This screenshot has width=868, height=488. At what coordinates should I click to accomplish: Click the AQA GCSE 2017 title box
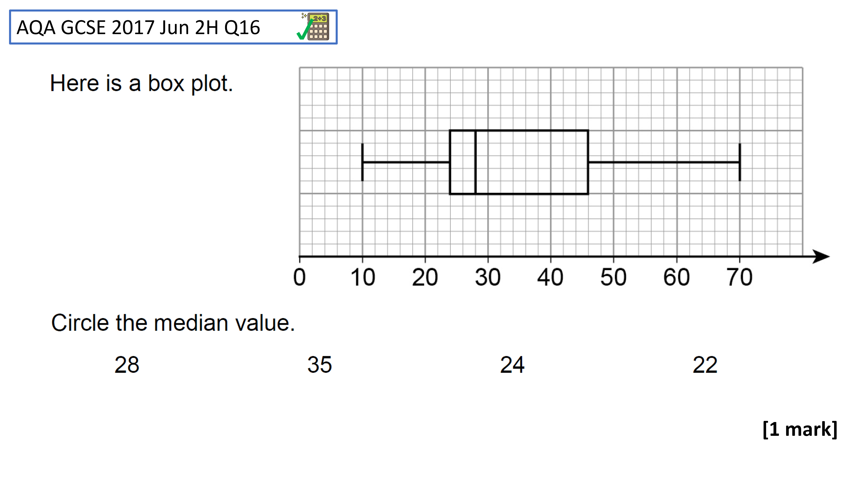(173, 27)
